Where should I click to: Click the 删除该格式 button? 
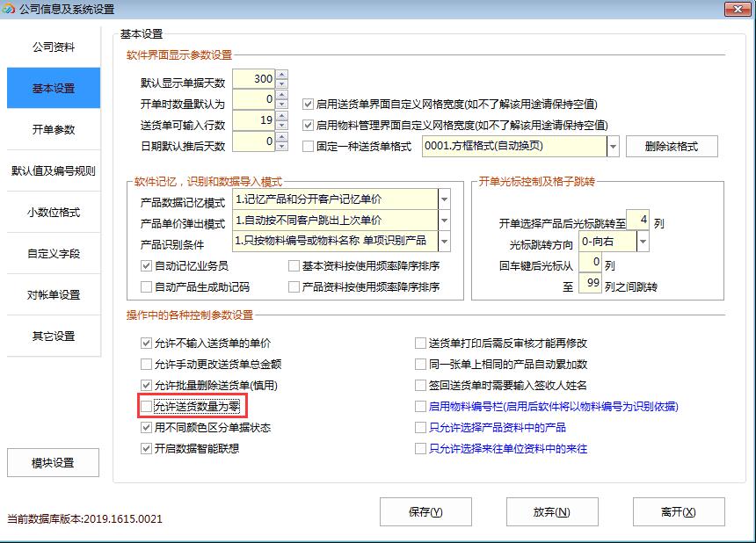(x=672, y=147)
